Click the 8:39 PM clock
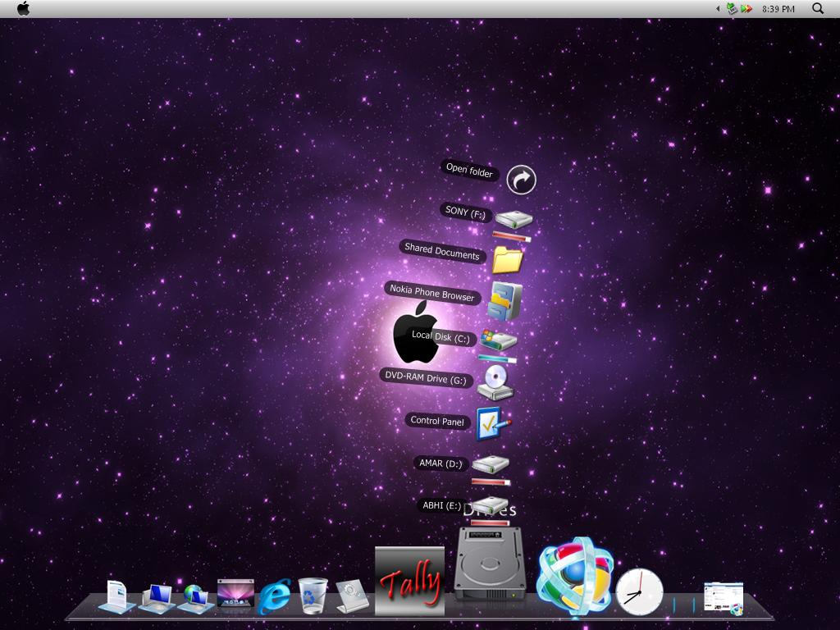840x630 pixels. [x=778, y=9]
